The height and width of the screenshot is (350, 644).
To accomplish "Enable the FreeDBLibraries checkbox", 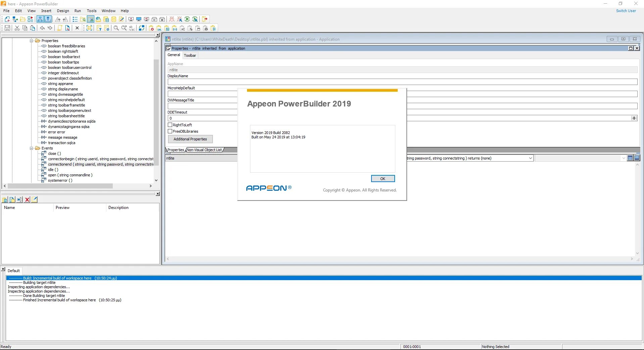I will click(170, 131).
